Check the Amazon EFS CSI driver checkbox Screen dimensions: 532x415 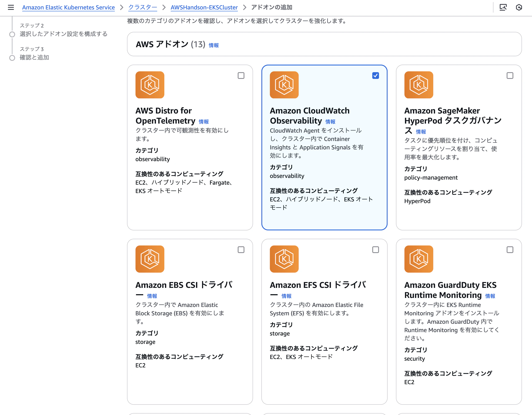pos(375,250)
